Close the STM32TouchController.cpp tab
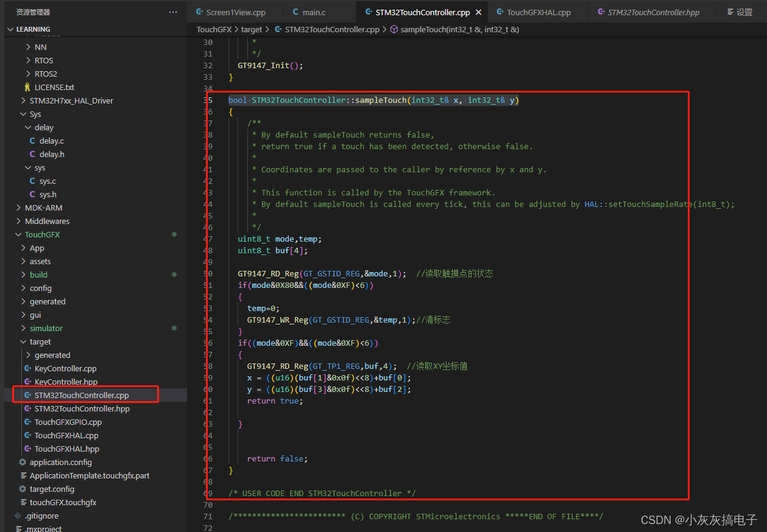This screenshot has width=767, height=532. coord(478,12)
